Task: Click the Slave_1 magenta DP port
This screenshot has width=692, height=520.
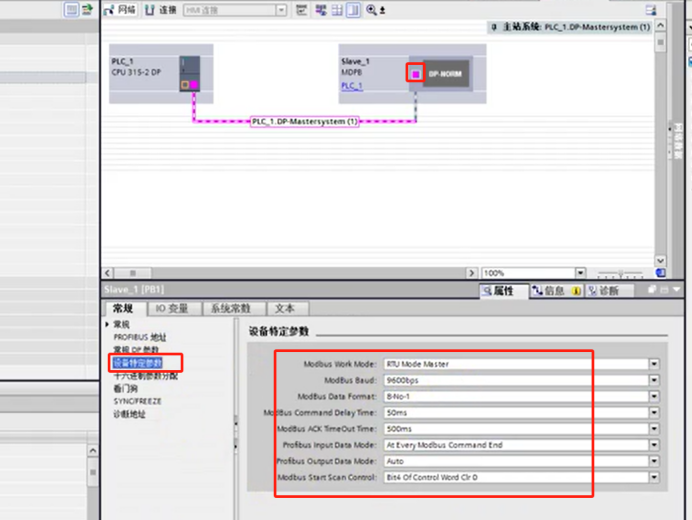Action: pyautogui.click(x=416, y=74)
